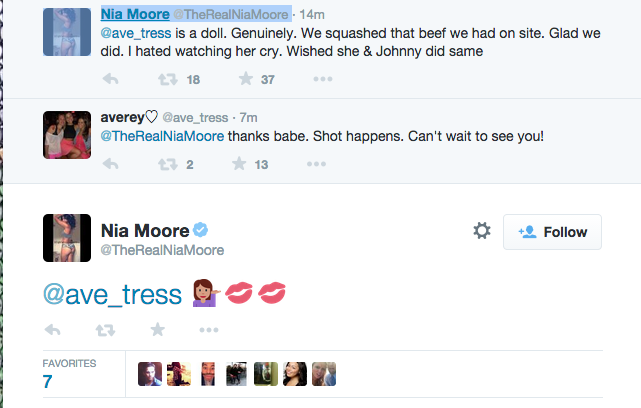Favorite the main @ave_tress kisses tweet
Screen dimensions: 641x408
coord(157,329)
